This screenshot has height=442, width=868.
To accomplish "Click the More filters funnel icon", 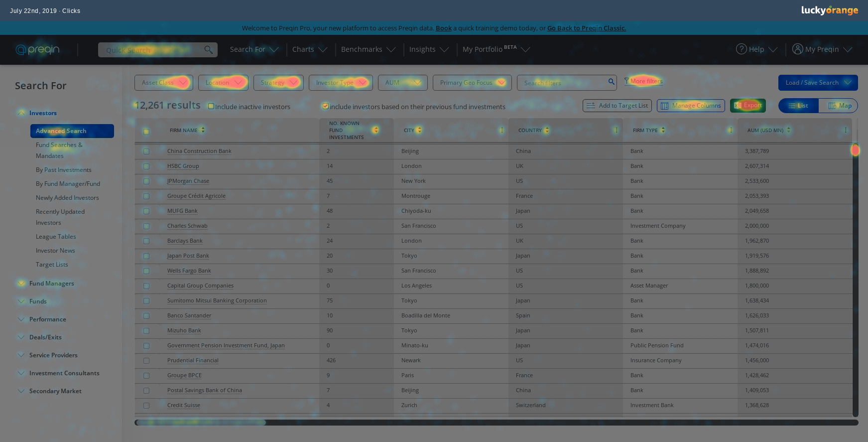I will click(626, 81).
